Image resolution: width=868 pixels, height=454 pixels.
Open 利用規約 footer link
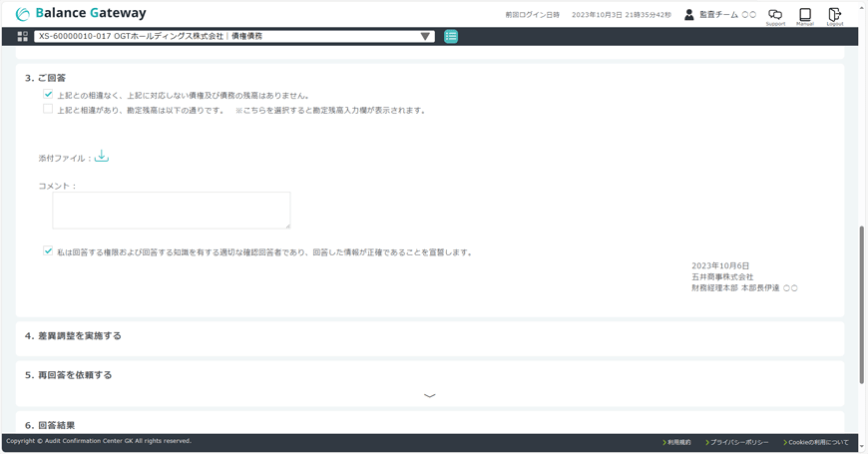678,442
